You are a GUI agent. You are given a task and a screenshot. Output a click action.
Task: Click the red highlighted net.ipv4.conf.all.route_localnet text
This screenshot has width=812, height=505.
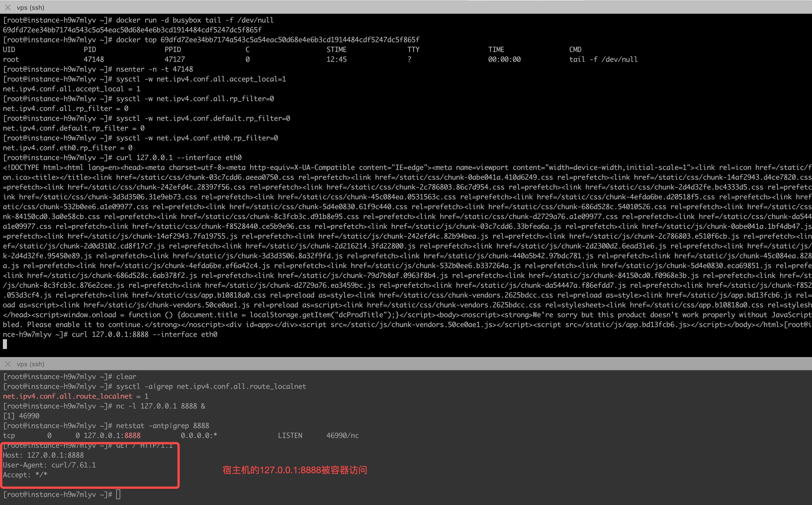click(67, 396)
